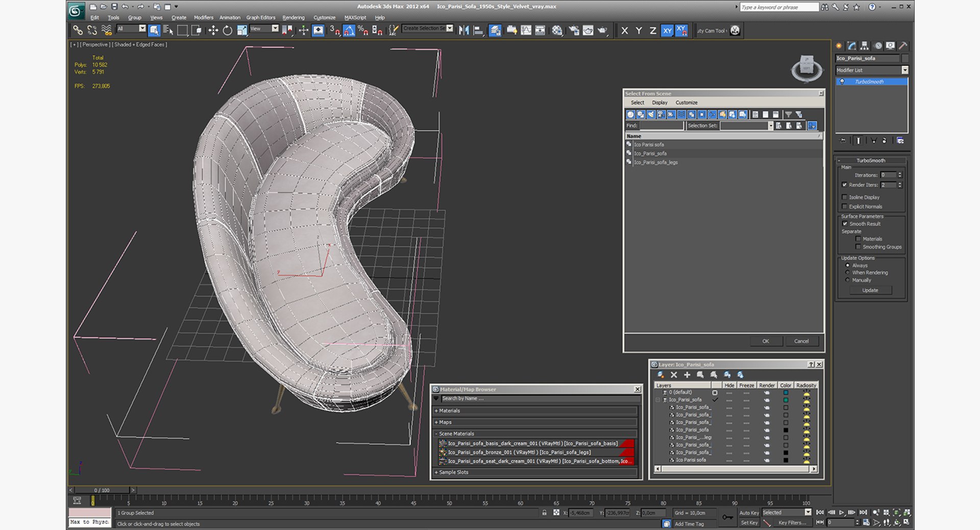Enable the Isoline Display checkbox
The width and height of the screenshot is (980, 530).
point(844,197)
